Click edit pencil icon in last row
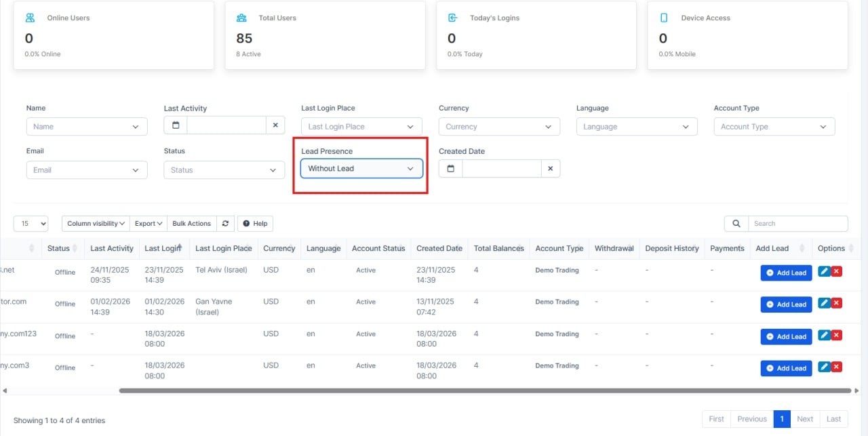The height and width of the screenshot is (436, 868). coord(824,367)
